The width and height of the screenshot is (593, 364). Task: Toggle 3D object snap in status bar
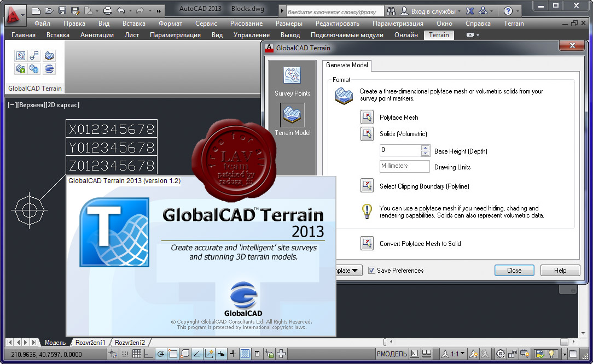click(x=185, y=354)
